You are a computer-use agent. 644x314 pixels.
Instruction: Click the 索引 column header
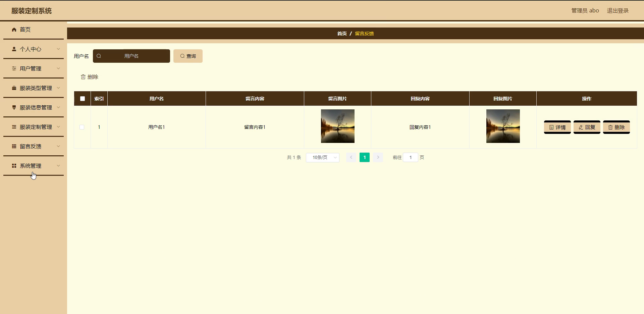[99, 99]
